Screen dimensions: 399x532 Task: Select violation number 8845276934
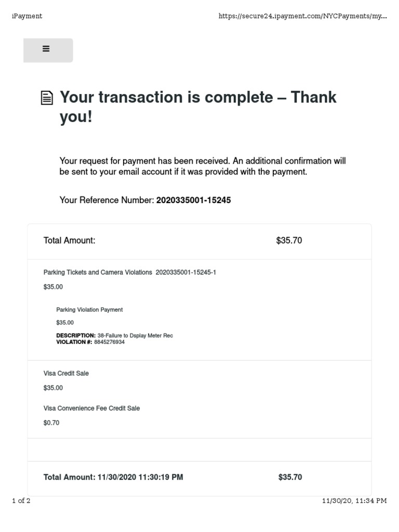[x=109, y=342]
